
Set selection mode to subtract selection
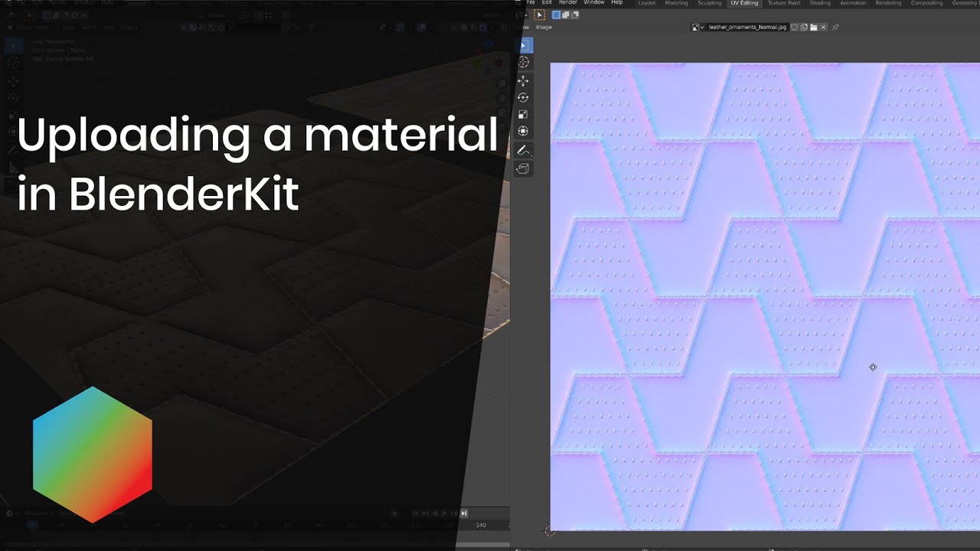click(575, 15)
